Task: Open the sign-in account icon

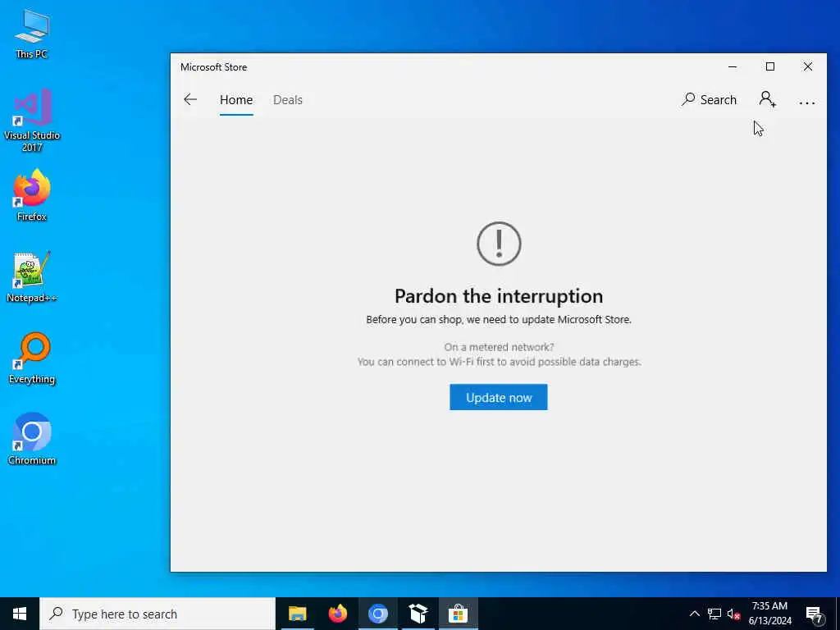Action: pyautogui.click(x=768, y=99)
